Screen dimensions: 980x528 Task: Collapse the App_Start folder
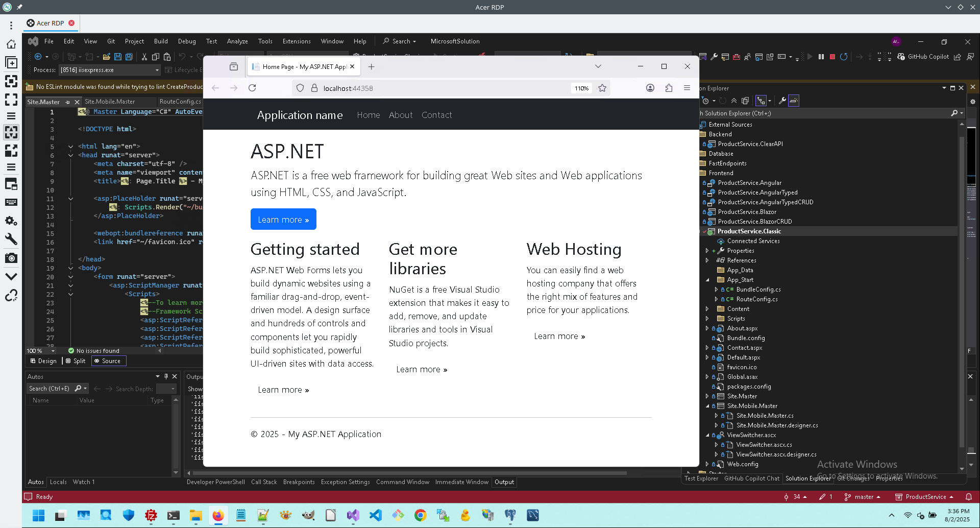pyautogui.click(x=707, y=280)
